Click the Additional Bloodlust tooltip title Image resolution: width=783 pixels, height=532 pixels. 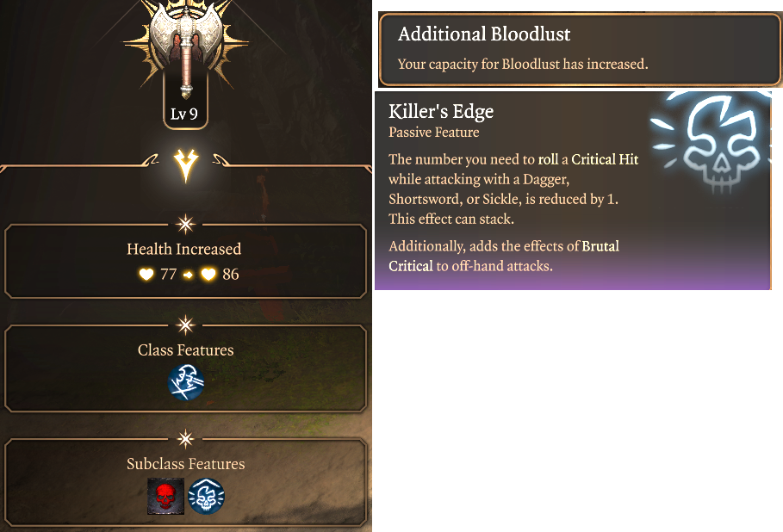click(484, 35)
